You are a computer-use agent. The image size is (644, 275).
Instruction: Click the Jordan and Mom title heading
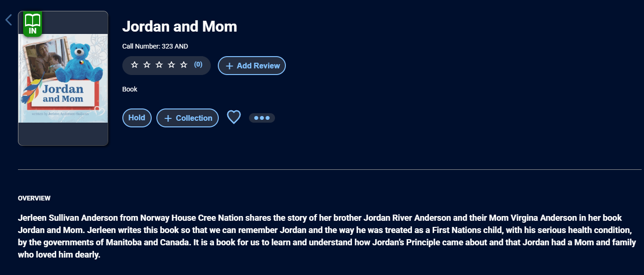point(180,26)
